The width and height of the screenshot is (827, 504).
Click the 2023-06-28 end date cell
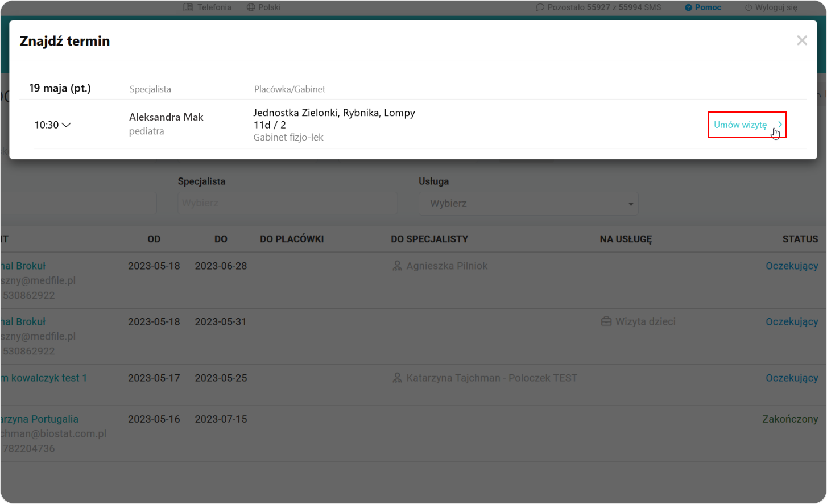(221, 266)
